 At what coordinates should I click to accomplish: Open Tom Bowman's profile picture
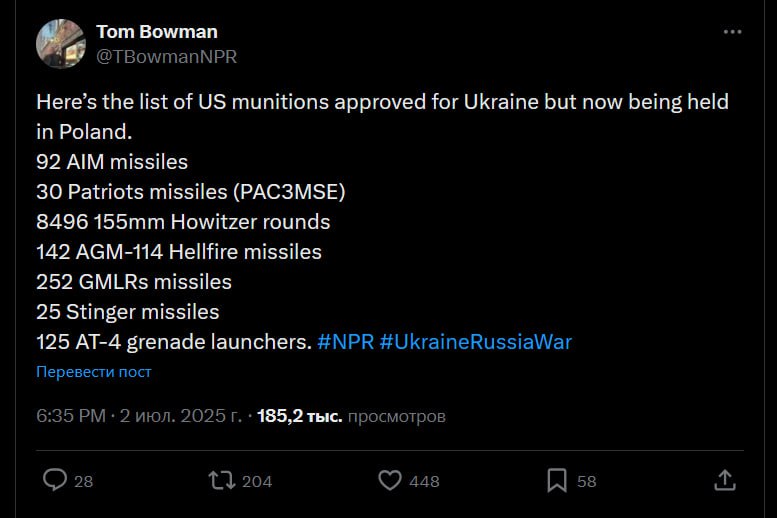click(60, 43)
